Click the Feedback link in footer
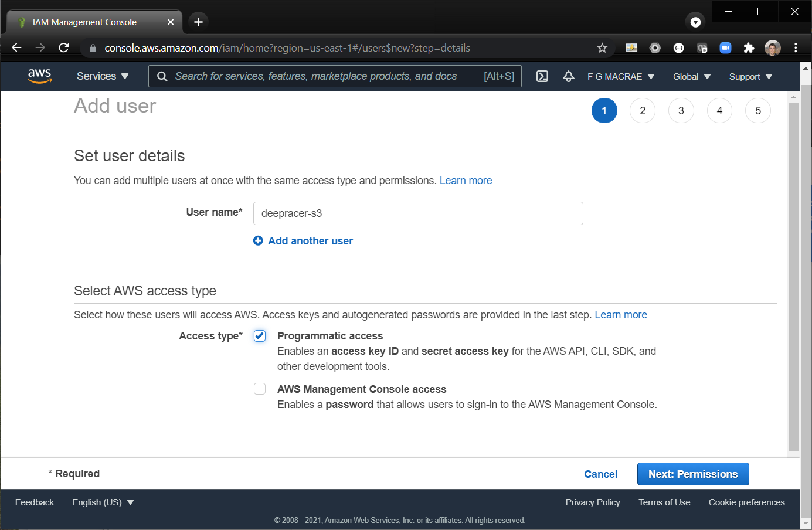This screenshot has height=530, width=812. 35,502
